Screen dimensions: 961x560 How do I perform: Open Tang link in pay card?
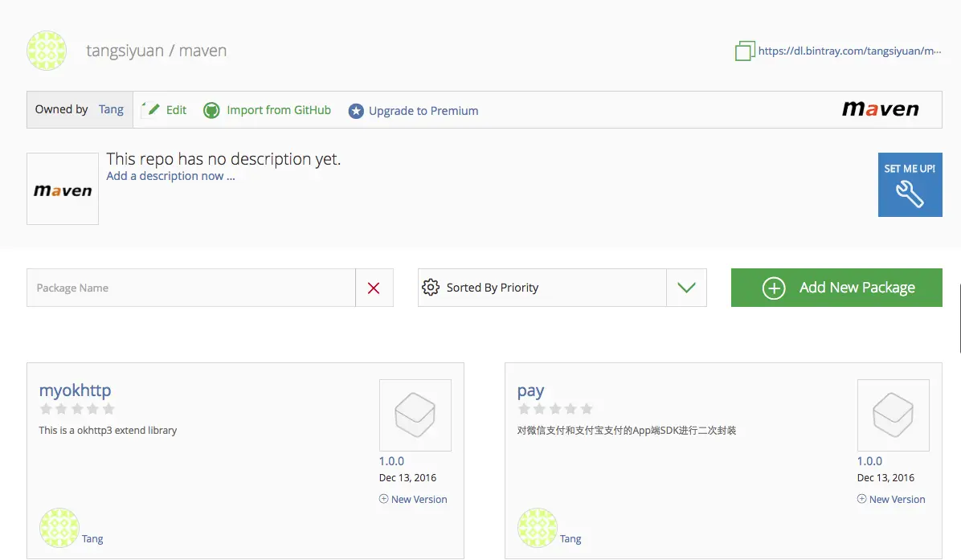tap(570, 538)
